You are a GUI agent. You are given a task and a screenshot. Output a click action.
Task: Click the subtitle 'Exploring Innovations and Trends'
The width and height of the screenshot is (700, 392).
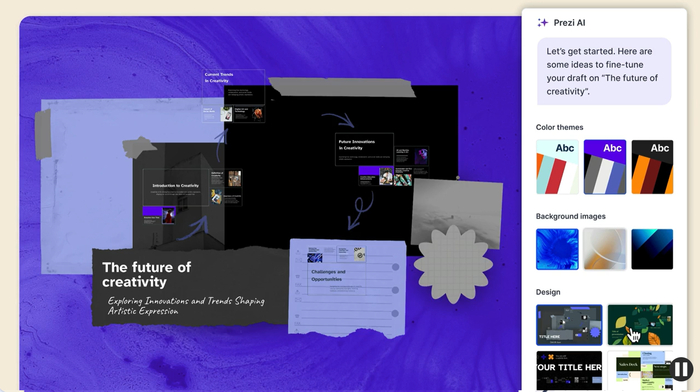pyautogui.click(x=186, y=301)
